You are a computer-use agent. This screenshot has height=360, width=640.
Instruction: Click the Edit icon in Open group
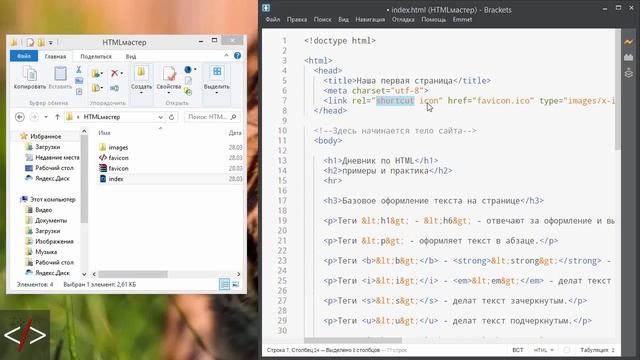[188, 81]
